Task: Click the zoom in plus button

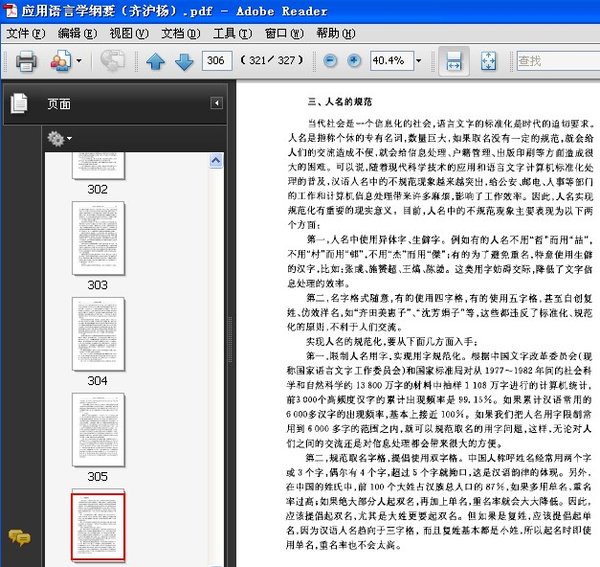Action: (355, 61)
